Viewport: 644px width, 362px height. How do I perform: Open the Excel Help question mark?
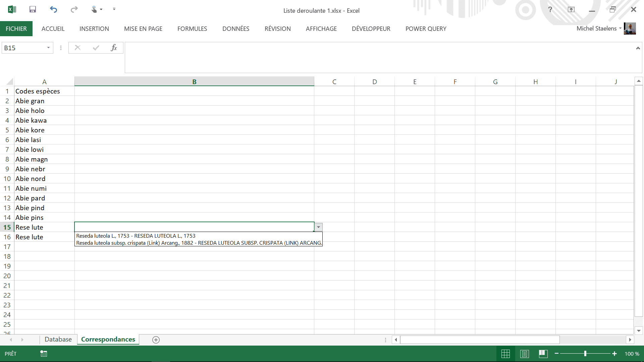click(x=550, y=9)
